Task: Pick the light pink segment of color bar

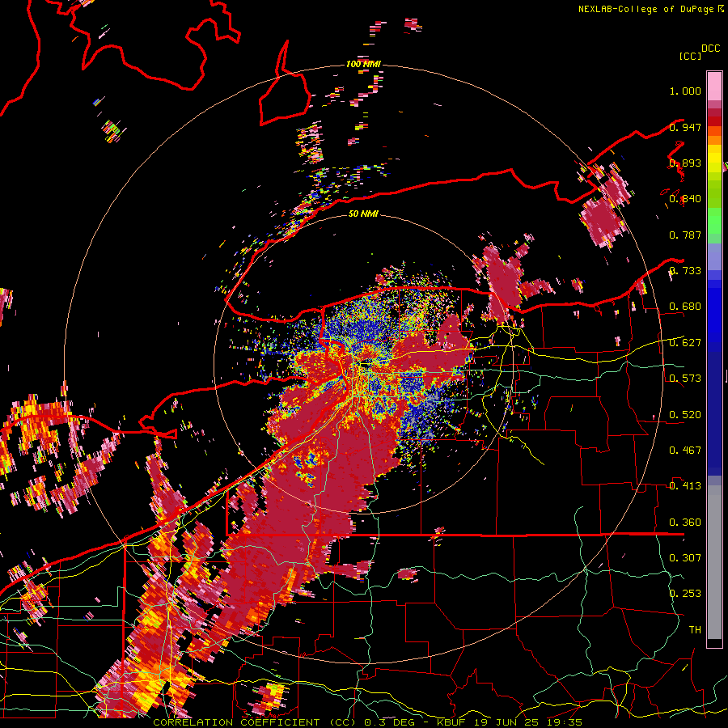Action: [x=714, y=86]
